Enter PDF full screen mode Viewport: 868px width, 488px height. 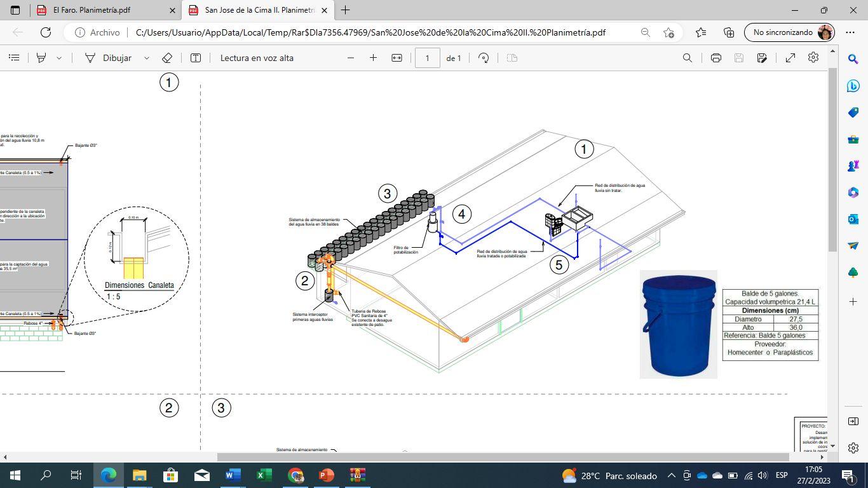pyautogui.click(x=790, y=58)
